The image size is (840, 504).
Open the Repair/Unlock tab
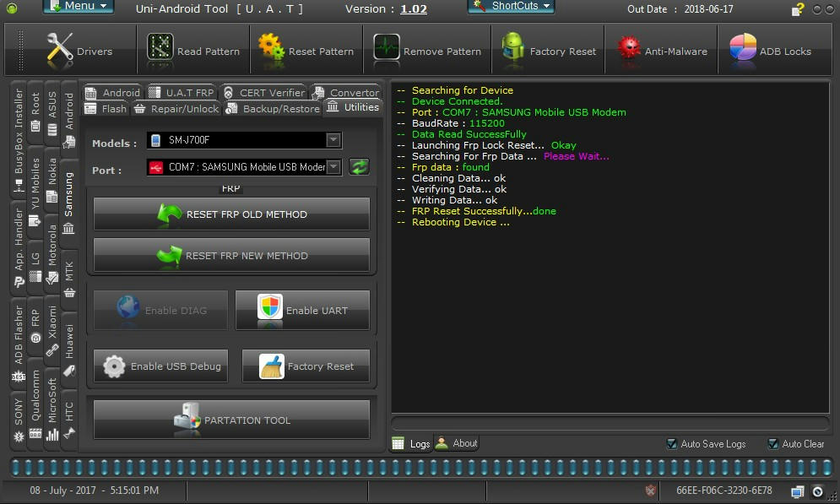pos(176,109)
